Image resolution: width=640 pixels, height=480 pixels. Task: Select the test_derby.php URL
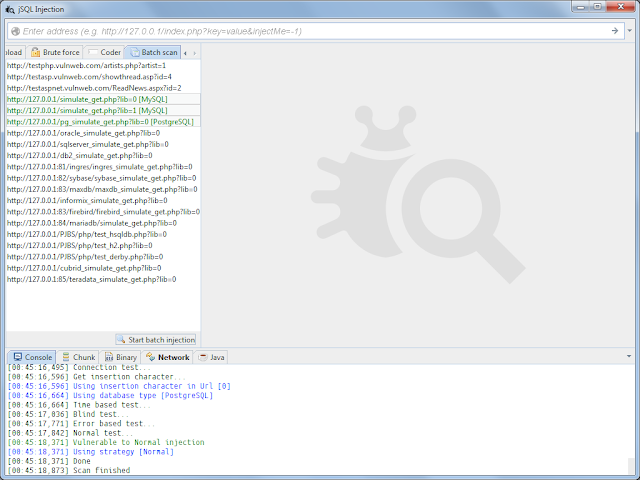pos(103,257)
